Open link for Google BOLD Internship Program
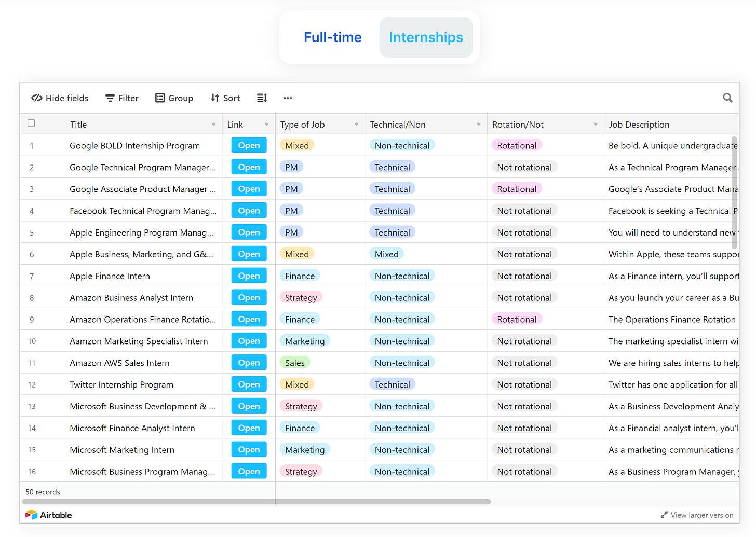The image size is (756, 537). point(249,145)
